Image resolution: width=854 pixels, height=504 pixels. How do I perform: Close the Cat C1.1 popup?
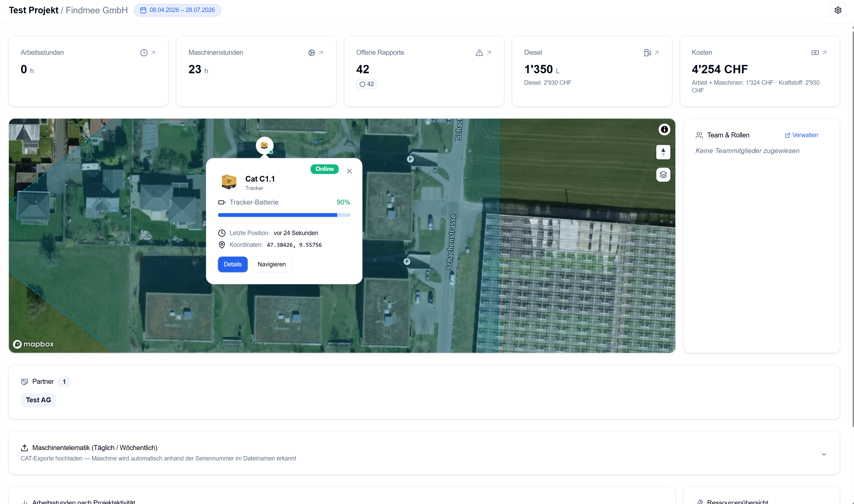(349, 171)
